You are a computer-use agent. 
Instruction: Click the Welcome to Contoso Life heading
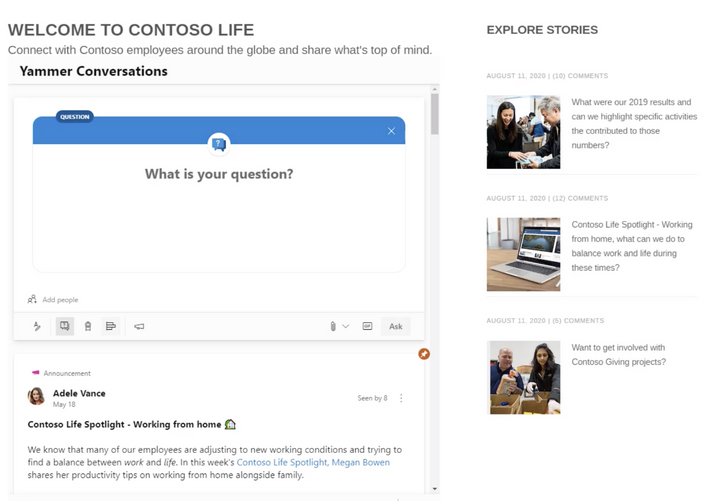pyautogui.click(x=131, y=30)
